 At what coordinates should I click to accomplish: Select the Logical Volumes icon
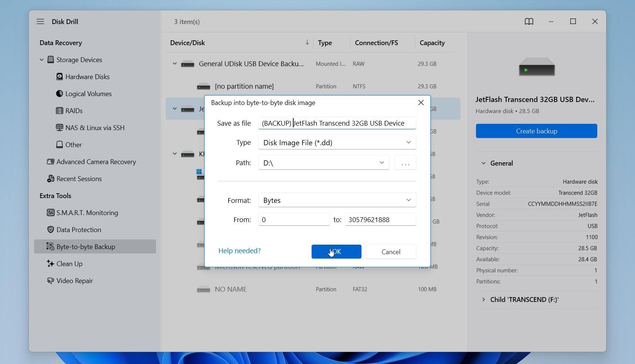(59, 94)
